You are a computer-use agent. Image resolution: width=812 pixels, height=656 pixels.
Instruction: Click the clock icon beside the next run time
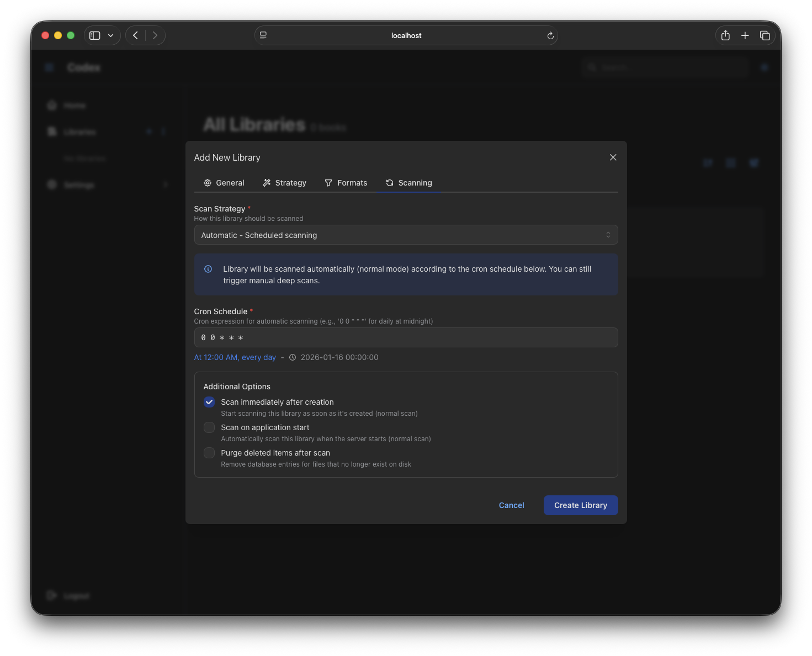pos(293,357)
